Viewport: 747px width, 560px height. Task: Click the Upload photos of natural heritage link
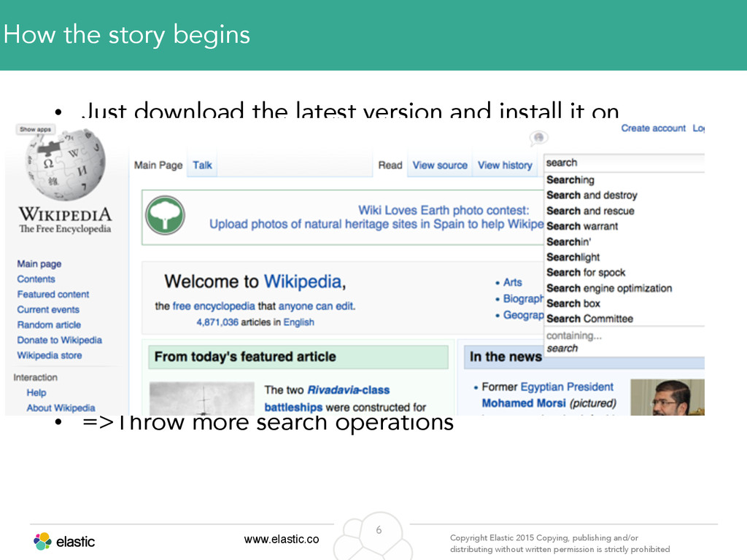[376, 224]
